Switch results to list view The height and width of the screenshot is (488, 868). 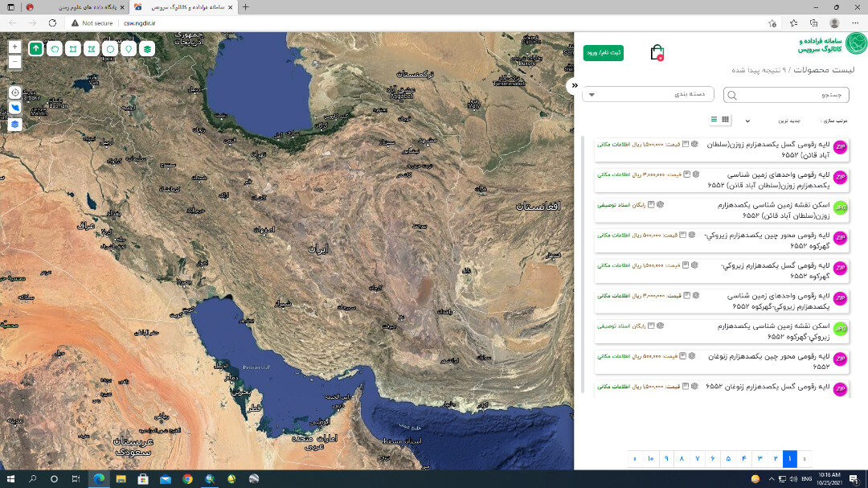coord(713,120)
